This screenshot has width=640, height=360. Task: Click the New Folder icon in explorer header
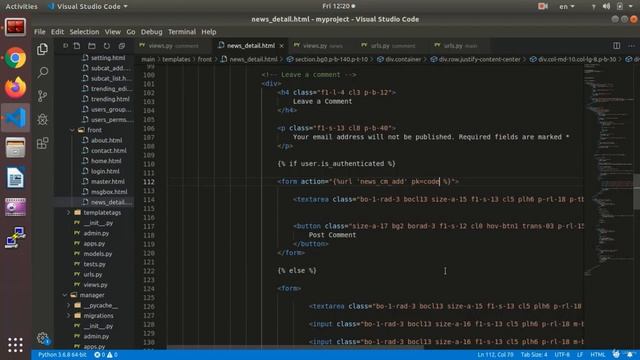coord(92,46)
